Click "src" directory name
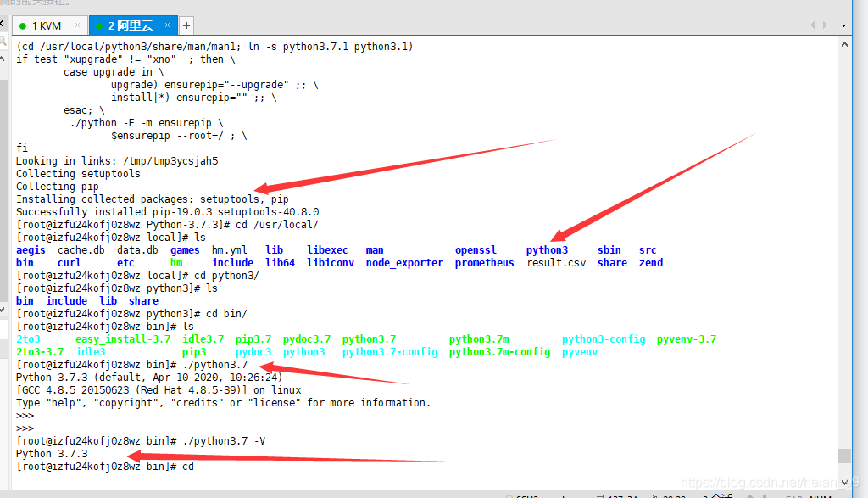The height and width of the screenshot is (498, 868). tap(648, 250)
